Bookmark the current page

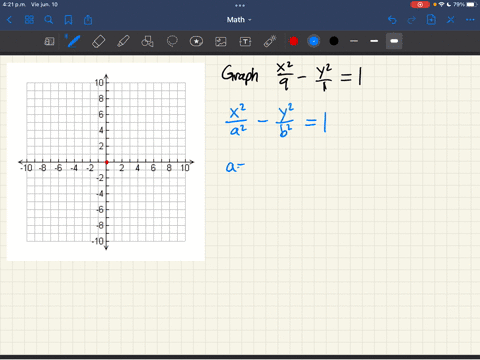point(68,20)
